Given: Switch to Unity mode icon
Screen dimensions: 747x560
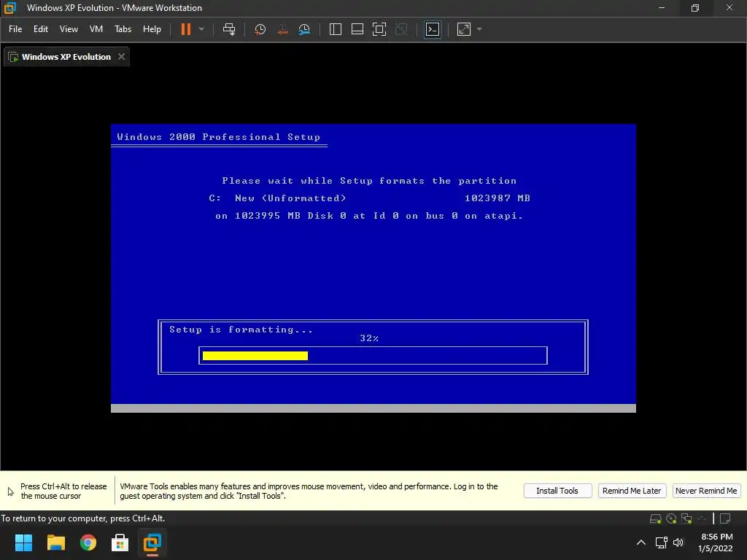Looking at the screenshot, I should coord(402,29).
